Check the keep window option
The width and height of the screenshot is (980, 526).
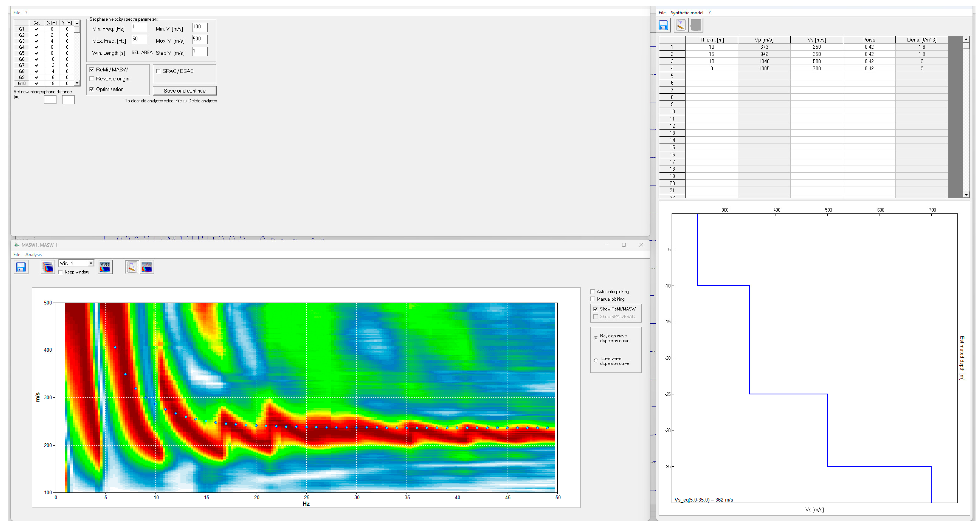tap(61, 272)
